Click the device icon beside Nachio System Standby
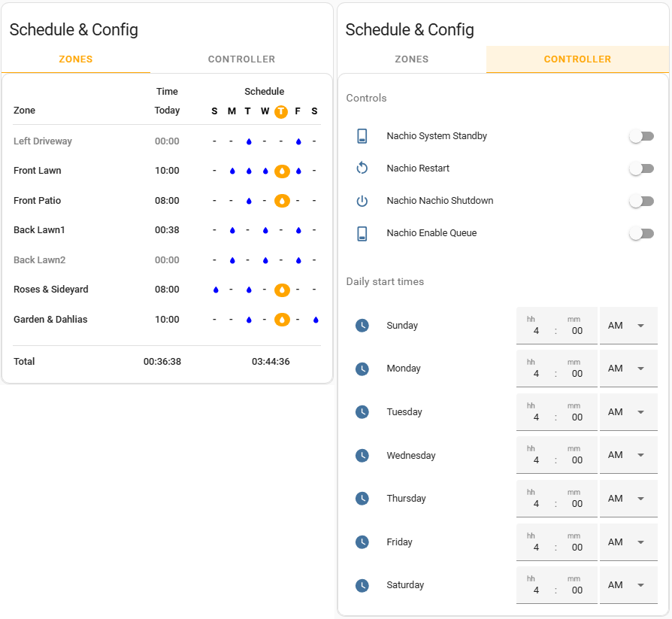This screenshot has width=672, height=619. (362, 136)
